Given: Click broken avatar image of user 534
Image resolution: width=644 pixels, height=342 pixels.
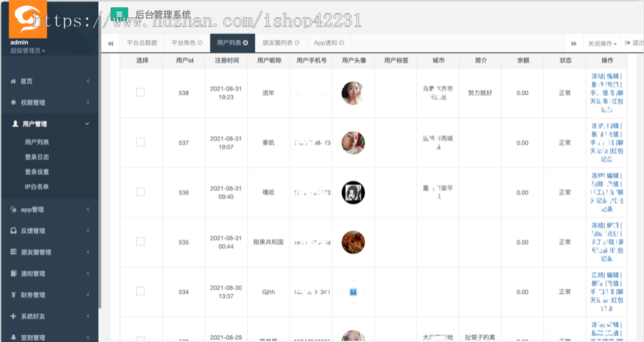Looking at the screenshot, I should [x=353, y=292].
